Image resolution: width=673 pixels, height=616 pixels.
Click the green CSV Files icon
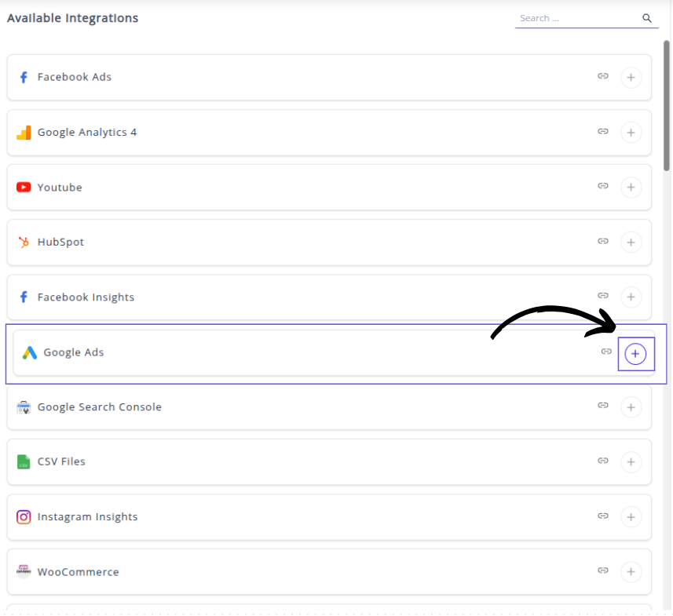coord(24,462)
